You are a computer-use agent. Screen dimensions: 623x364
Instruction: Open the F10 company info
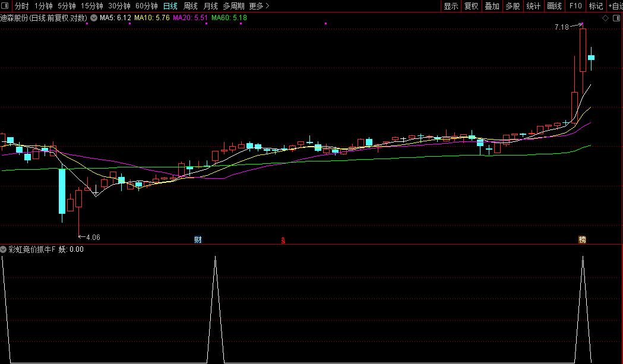point(575,6)
